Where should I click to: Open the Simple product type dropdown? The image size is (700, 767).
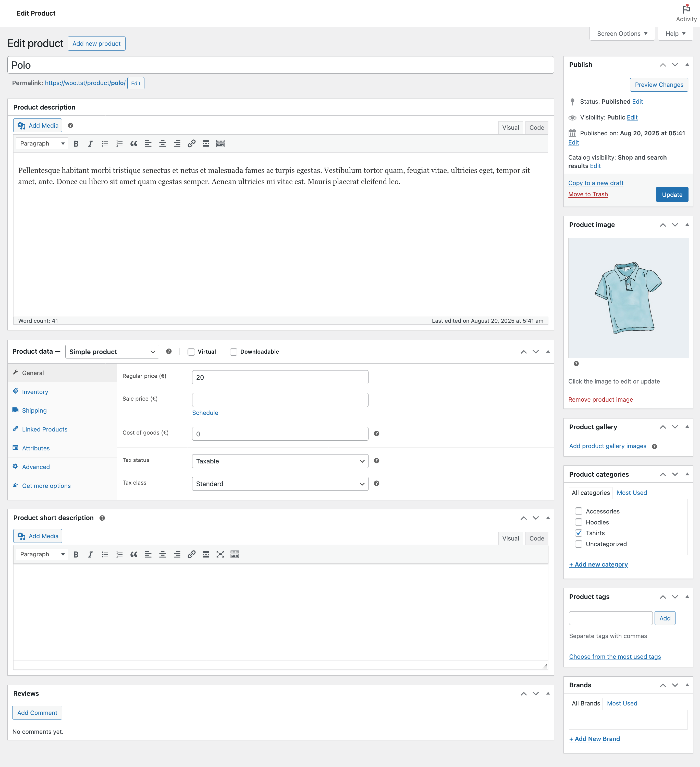tap(112, 352)
